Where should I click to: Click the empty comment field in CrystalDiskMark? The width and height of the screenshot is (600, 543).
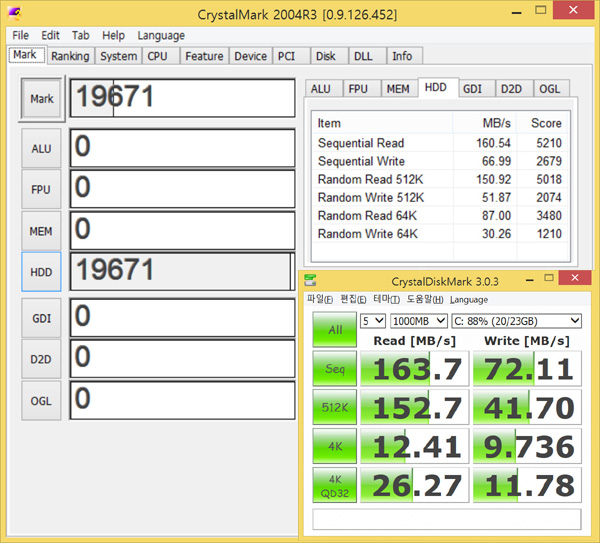447,519
